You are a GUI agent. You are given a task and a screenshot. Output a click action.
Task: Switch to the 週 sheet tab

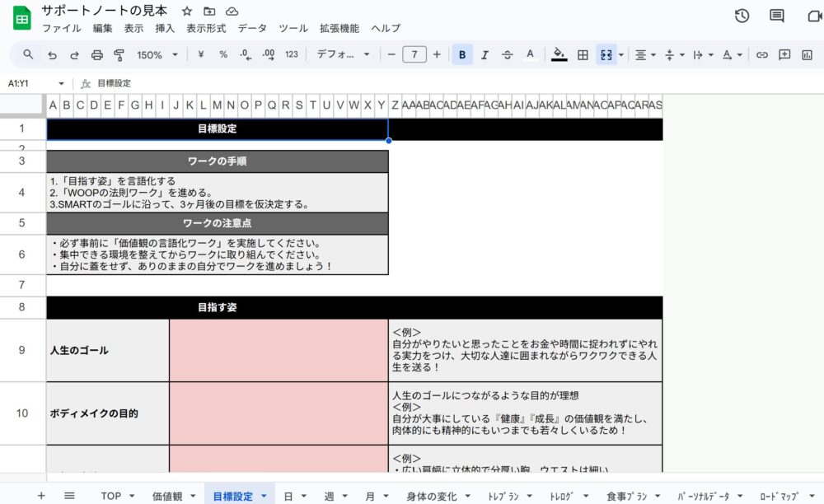329,496
